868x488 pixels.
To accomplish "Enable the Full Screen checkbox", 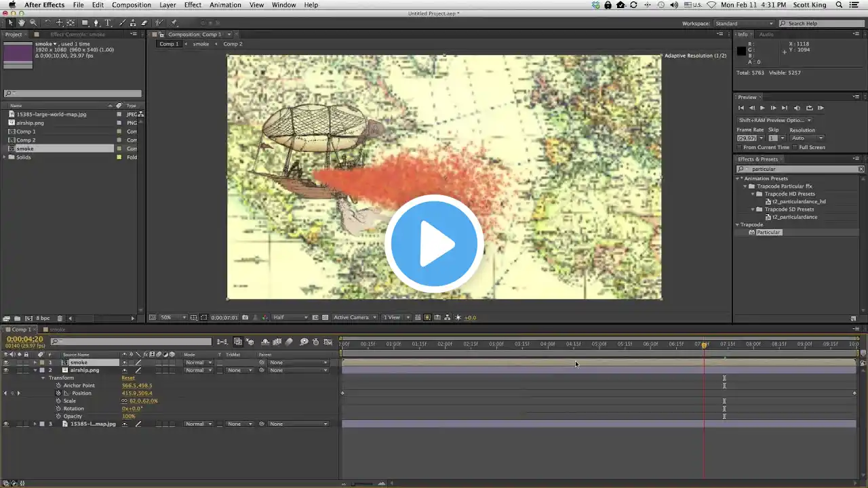I will point(795,147).
